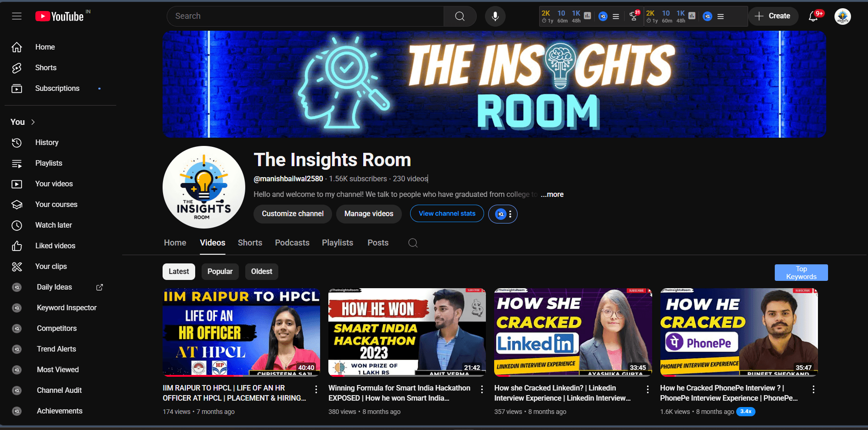Switch to the Shorts tab
868x430 pixels.
click(250, 242)
